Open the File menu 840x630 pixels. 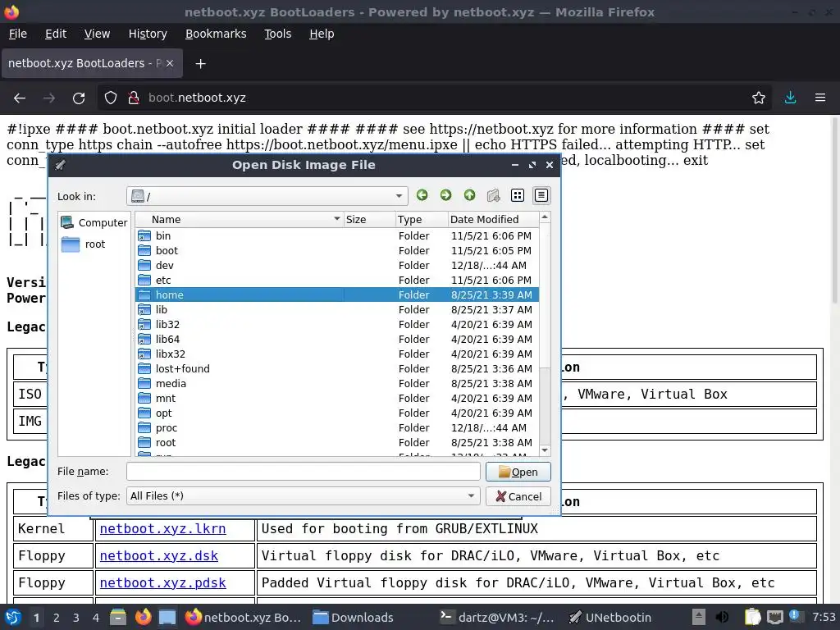click(18, 34)
